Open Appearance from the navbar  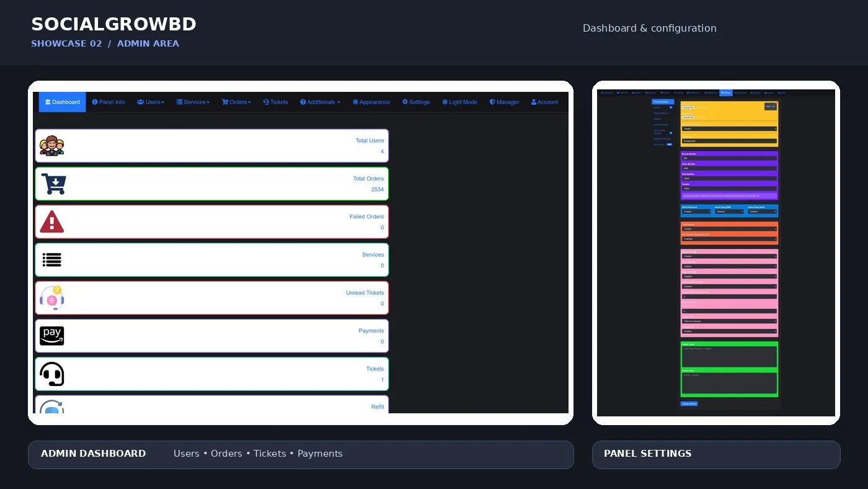(x=371, y=102)
